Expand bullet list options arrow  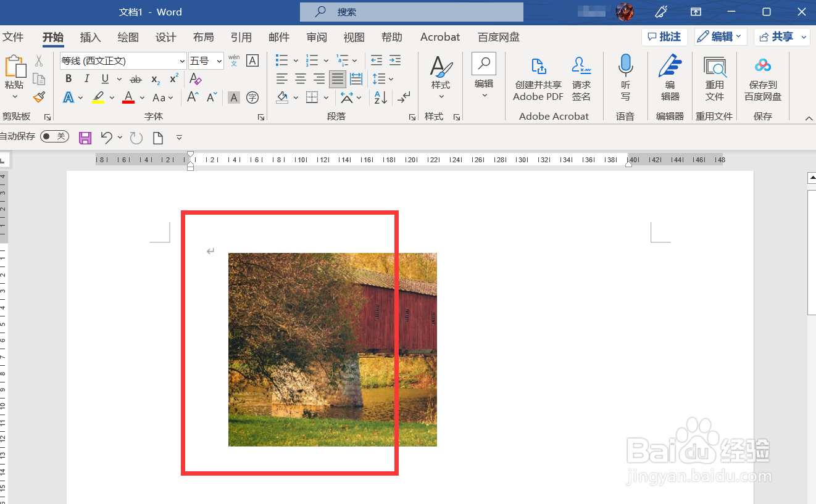296,60
